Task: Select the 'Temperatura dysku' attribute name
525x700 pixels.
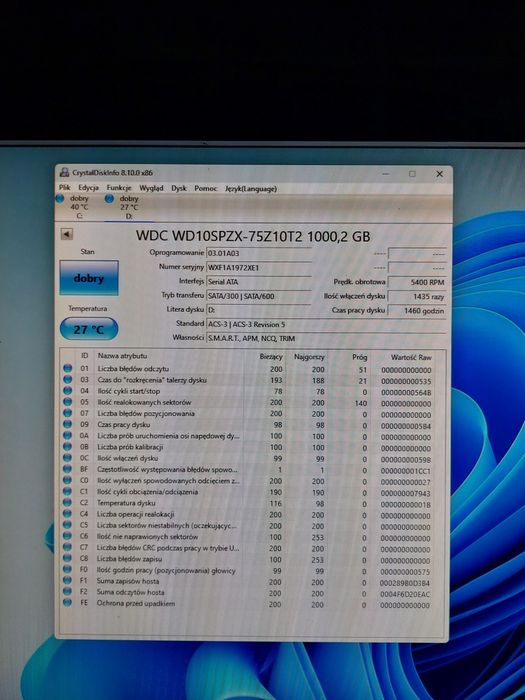Action: coord(126,503)
